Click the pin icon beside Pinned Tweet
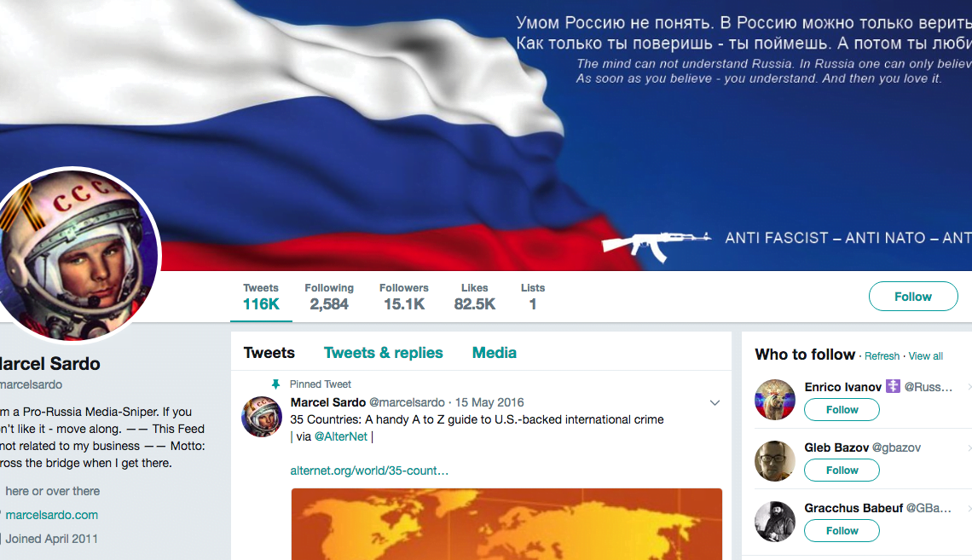The width and height of the screenshot is (972, 560). click(276, 384)
